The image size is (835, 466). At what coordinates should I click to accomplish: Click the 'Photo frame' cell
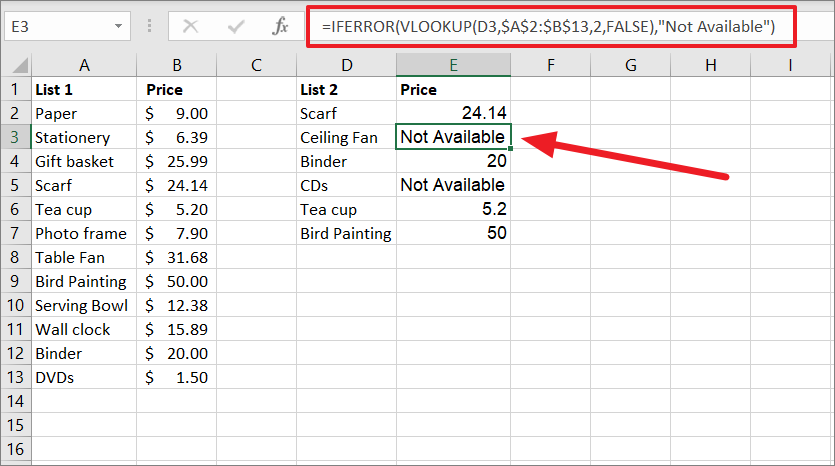click(x=84, y=233)
